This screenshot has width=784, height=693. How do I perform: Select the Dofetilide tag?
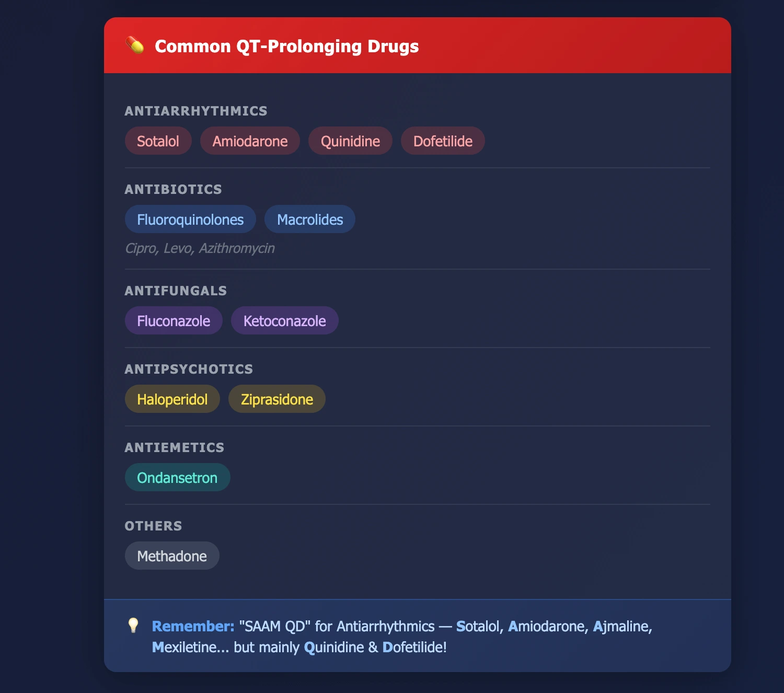[x=443, y=141]
